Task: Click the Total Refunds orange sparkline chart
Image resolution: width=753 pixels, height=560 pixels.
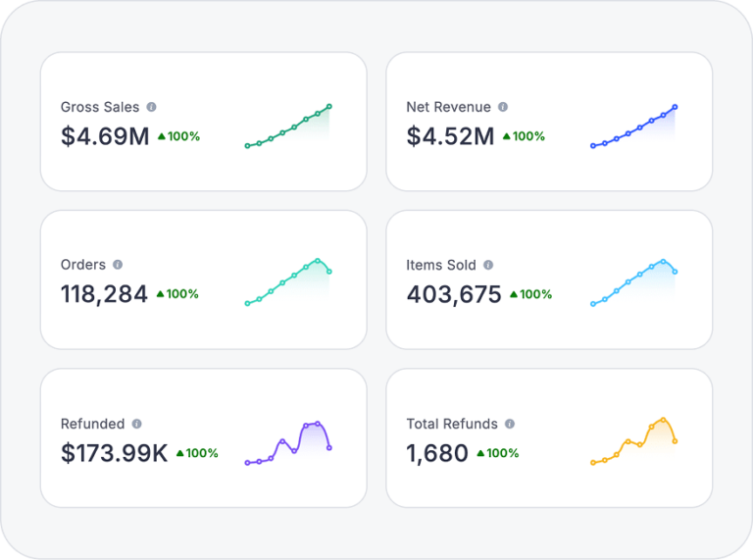Action: (633, 442)
